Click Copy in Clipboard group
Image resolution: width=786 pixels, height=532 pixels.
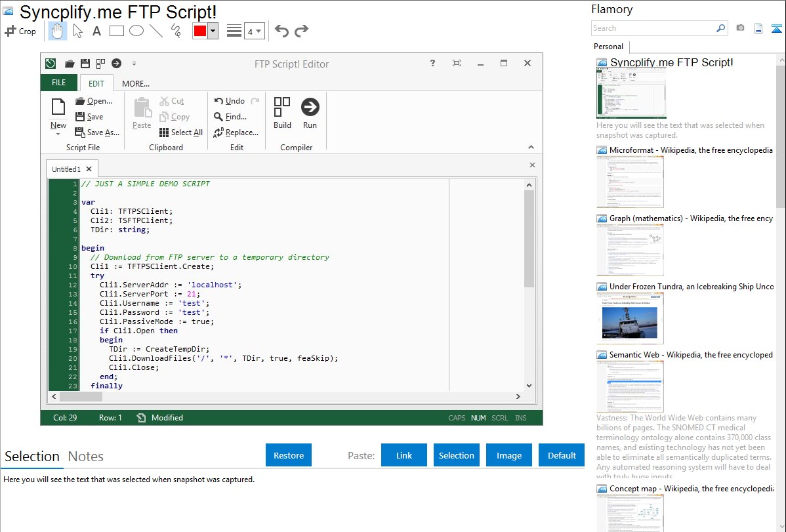coord(175,117)
